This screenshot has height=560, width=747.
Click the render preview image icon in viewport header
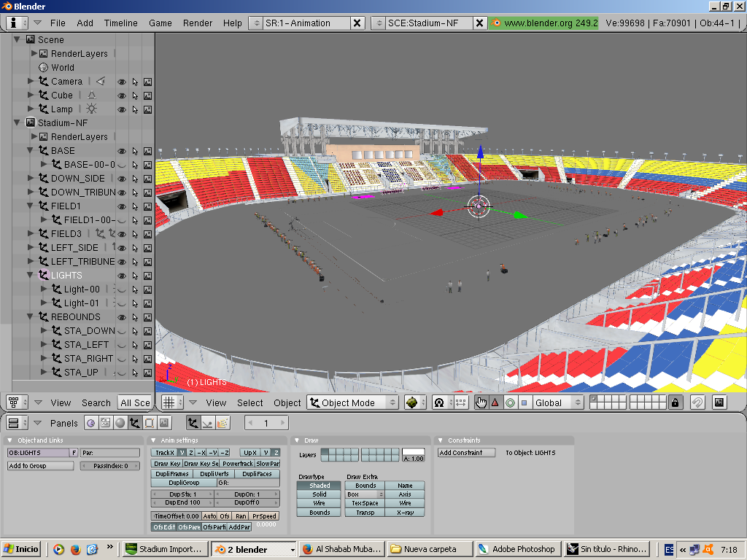[719, 402]
